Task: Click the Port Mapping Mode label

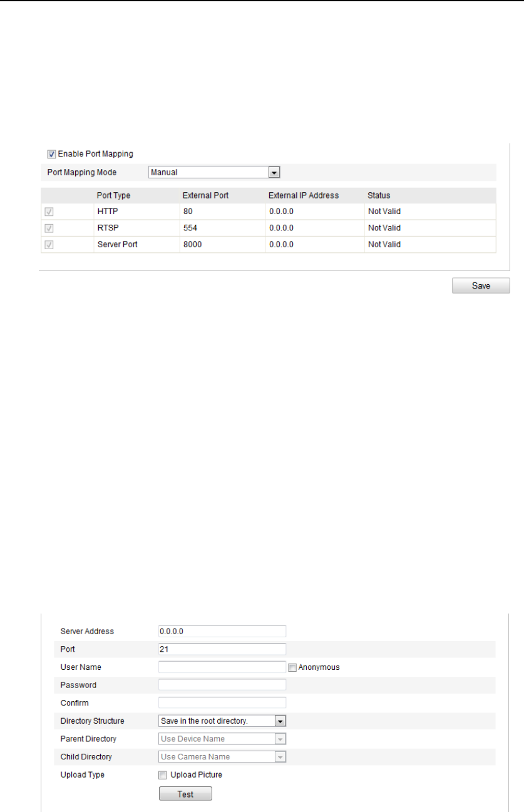Action: [82, 172]
